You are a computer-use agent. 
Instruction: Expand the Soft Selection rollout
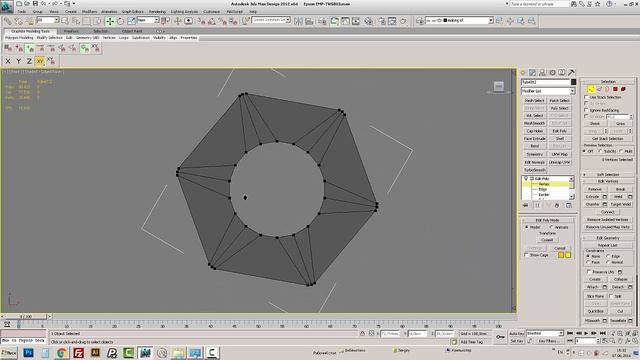click(608, 174)
